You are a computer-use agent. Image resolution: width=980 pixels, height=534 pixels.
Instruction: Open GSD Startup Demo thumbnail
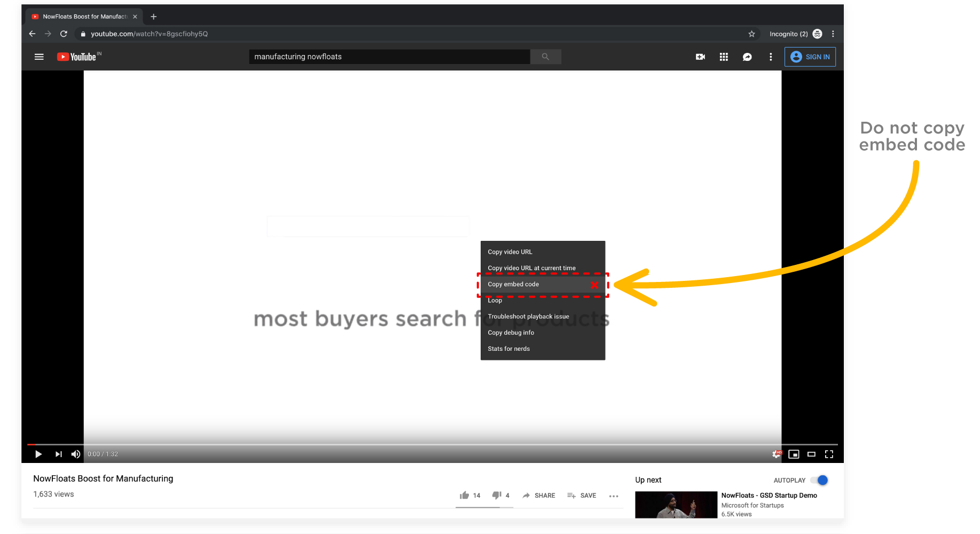pos(676,505)
